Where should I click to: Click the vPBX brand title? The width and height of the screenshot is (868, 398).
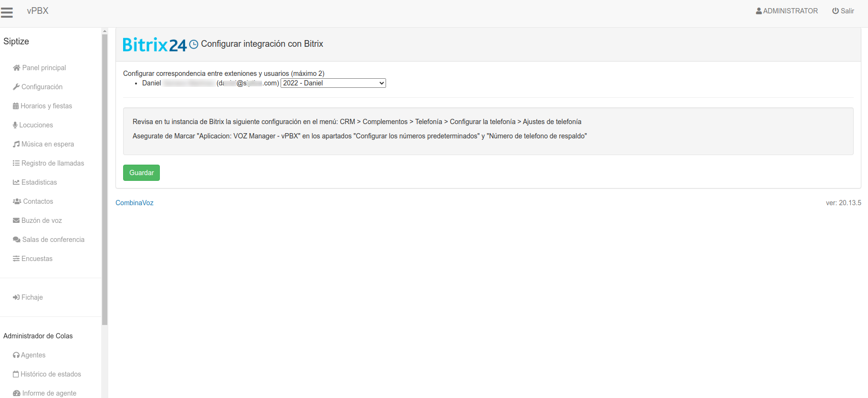(38, 11)
